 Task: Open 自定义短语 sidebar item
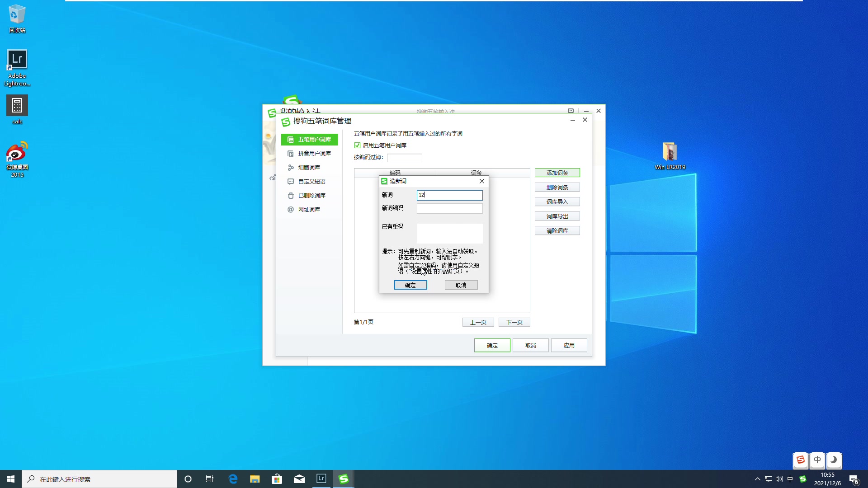tap(309, 182)
